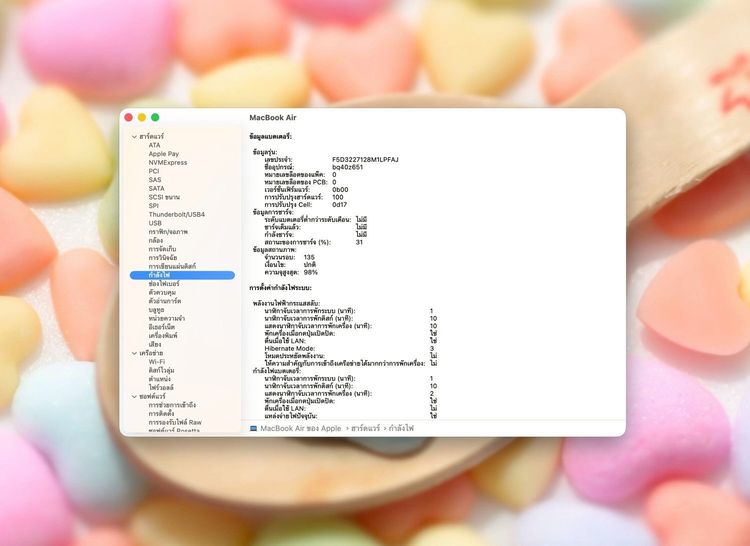
Task: Click serial number F5D3227128M1LPFAJ
Action: click(365, 160)
